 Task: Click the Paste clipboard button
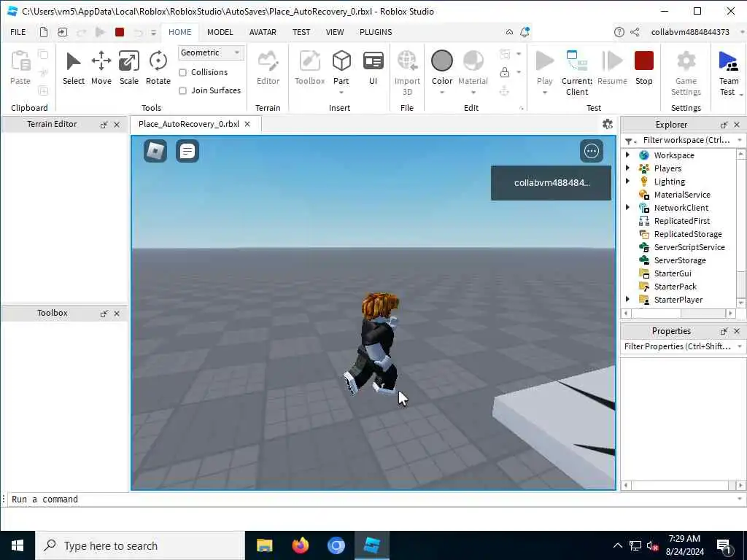tap(20, 69)
